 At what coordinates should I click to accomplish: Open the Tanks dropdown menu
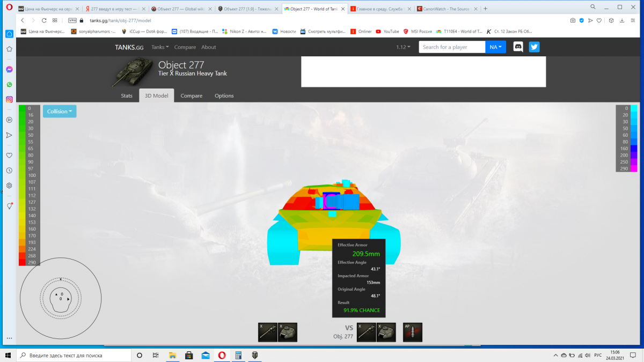[x=160, y=47]
